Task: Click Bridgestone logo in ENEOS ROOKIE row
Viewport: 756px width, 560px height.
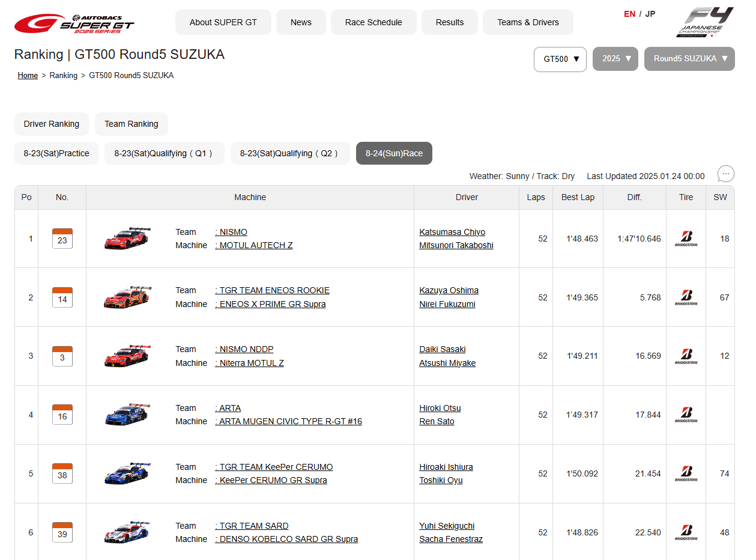Action: [686, 297]
